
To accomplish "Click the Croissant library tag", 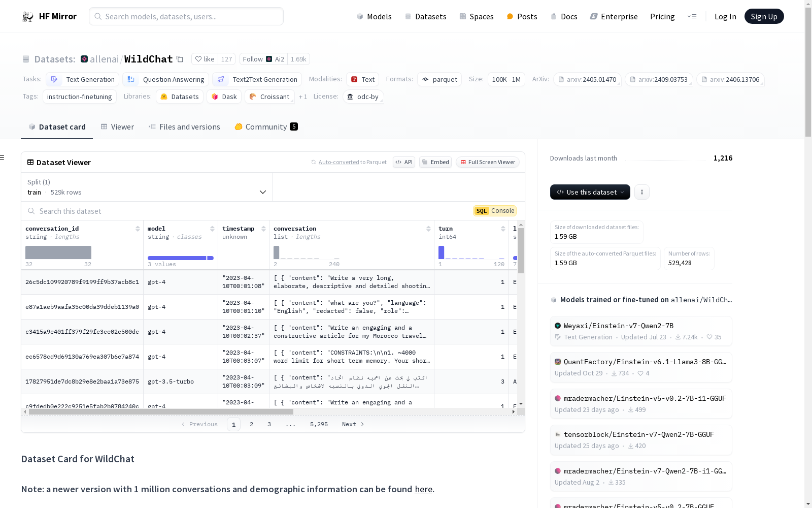I will click(269, 97).
